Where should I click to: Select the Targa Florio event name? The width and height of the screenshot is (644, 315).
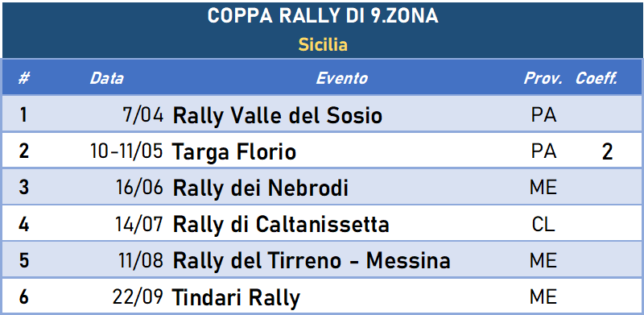233,152
